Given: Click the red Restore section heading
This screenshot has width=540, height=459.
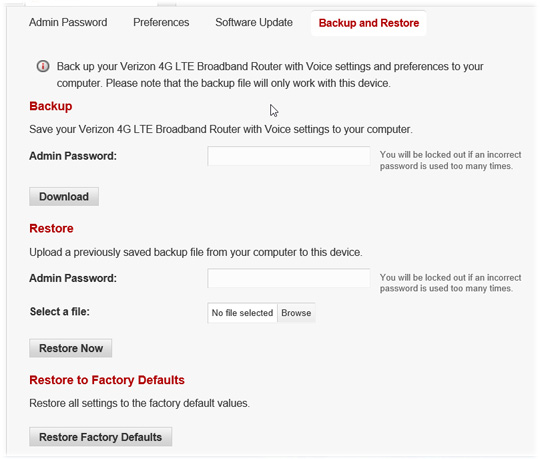Looking at the screenshot, I should pyautogui.click(x=51, y=228).
